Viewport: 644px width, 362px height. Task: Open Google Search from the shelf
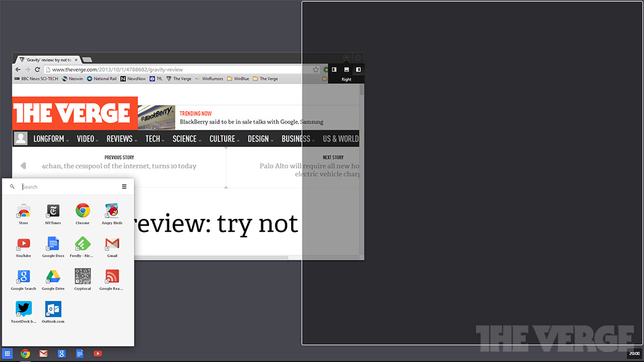click(62, 353)
